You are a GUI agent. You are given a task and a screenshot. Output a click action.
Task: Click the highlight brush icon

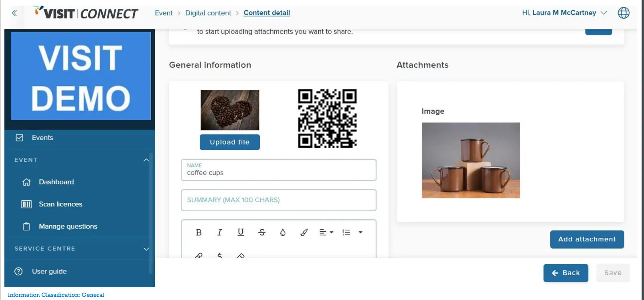pyautogui.click(x=304, y=233)
